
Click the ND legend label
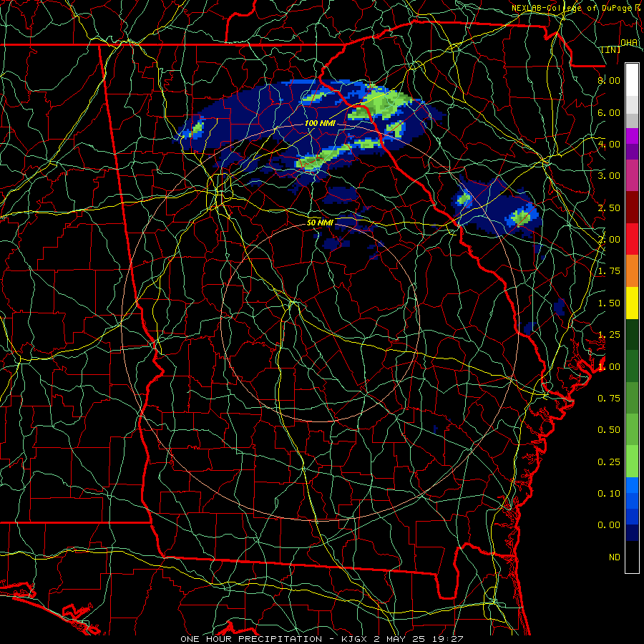[615, 557]
